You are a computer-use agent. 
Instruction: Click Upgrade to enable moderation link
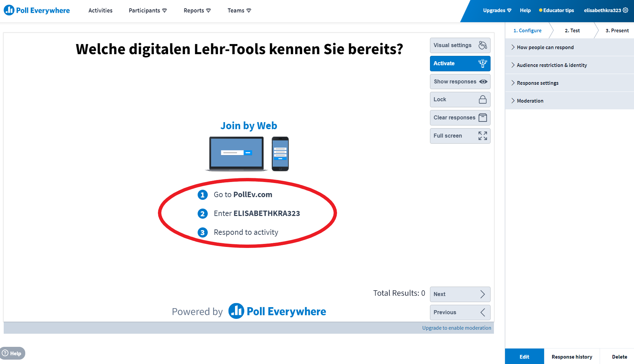point(457,328)
